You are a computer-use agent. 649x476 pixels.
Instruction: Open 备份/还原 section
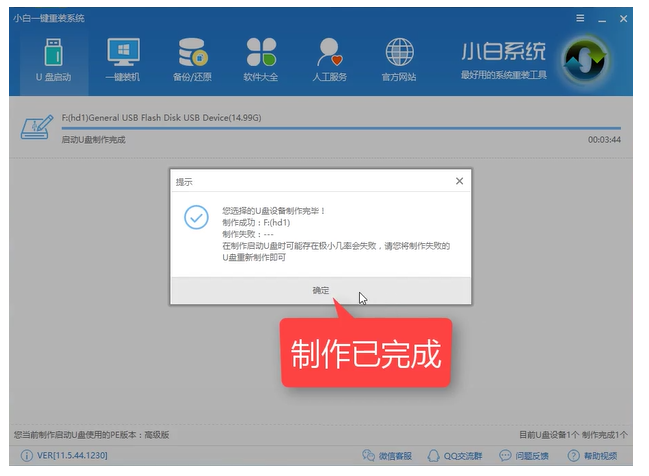(x=192, y=60)
